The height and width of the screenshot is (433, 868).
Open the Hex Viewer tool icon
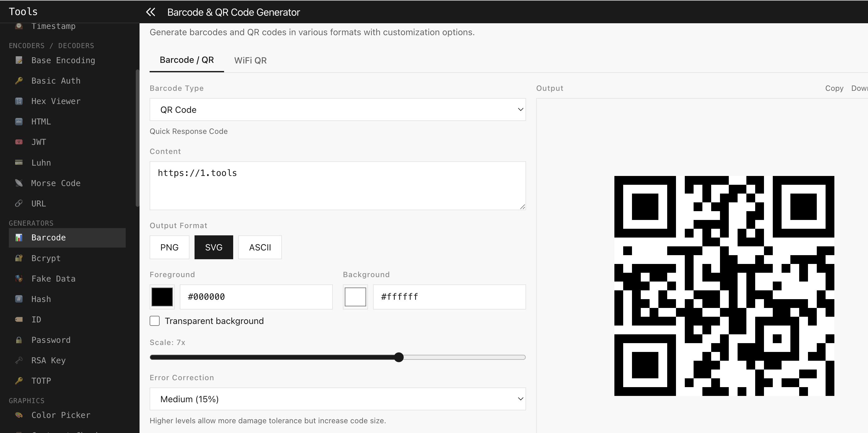[x=19, y=101]
